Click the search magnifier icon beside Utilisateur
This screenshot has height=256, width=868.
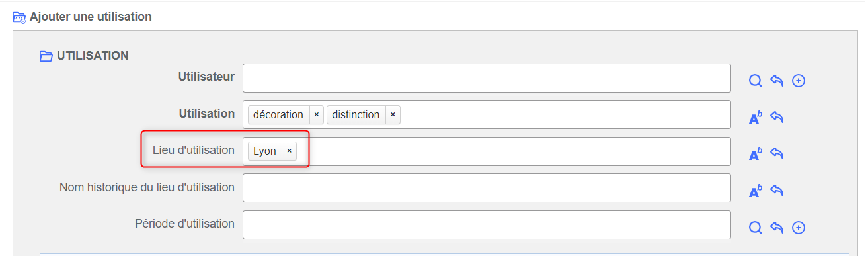756,81
